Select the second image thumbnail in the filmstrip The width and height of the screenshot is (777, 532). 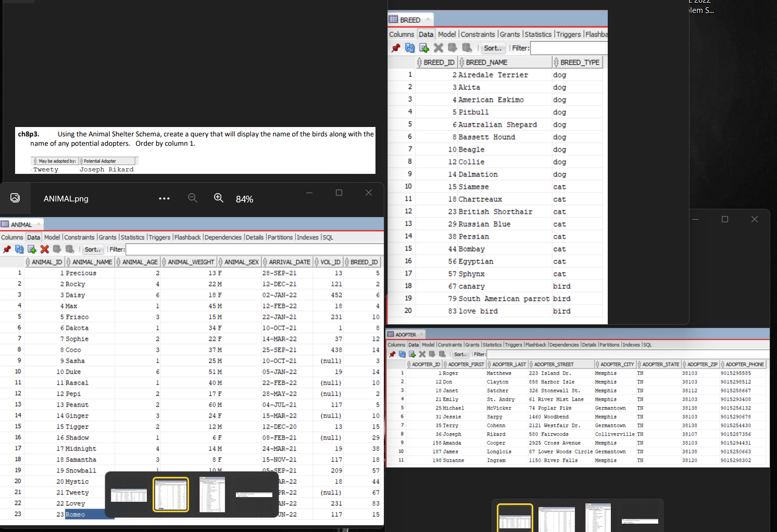coord(171,493)
